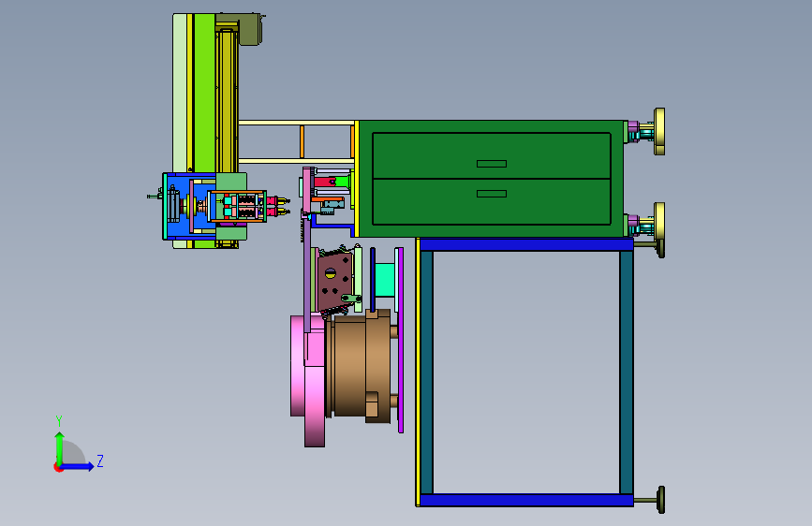Click the blue Z axis arrow of the triad
This screenshot has width=812, height=526.
pyautogui.click(x=78, y=466)
